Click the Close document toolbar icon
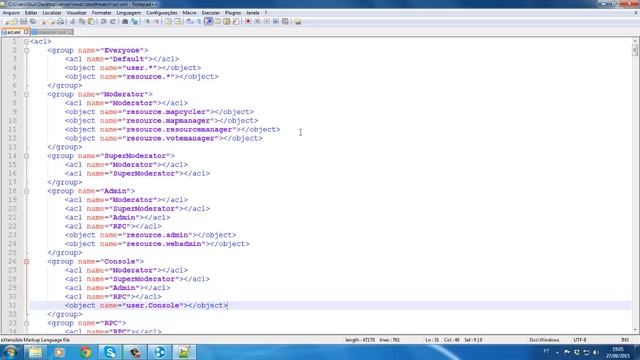This screenshot has width=640, height=360. tap(43, 21)
